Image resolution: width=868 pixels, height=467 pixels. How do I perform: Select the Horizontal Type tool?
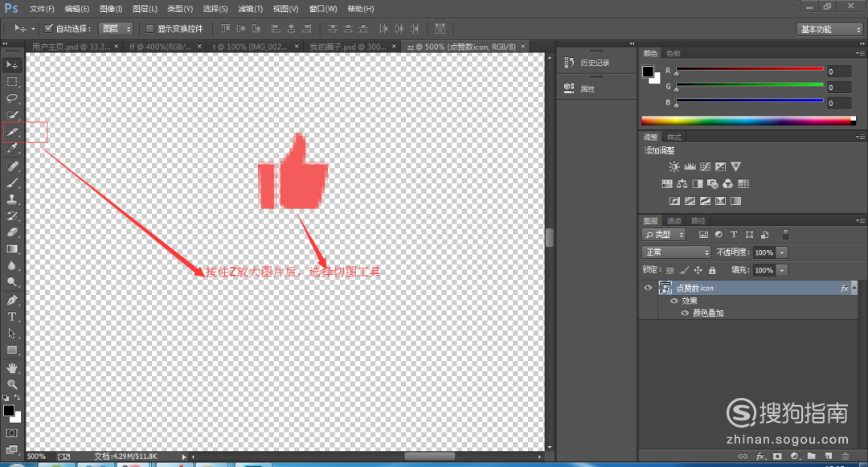[12, 317]
